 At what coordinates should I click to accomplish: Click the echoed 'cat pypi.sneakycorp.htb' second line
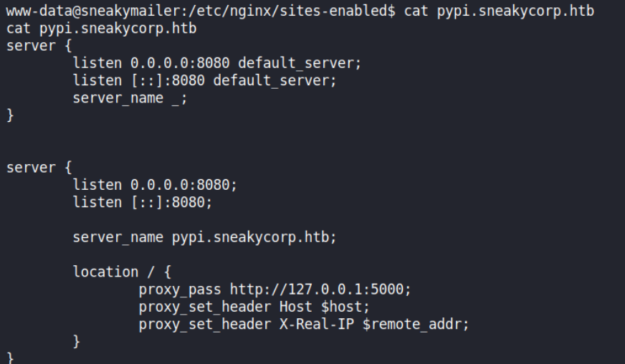click(x=101, y=29)
